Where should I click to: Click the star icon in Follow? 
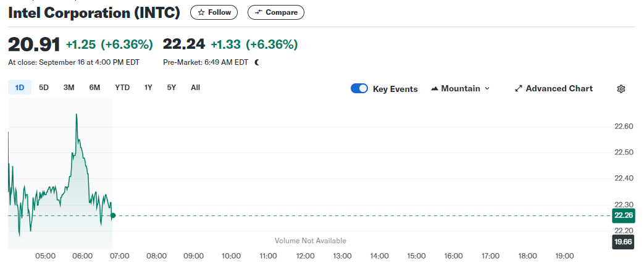coord(201,12)
